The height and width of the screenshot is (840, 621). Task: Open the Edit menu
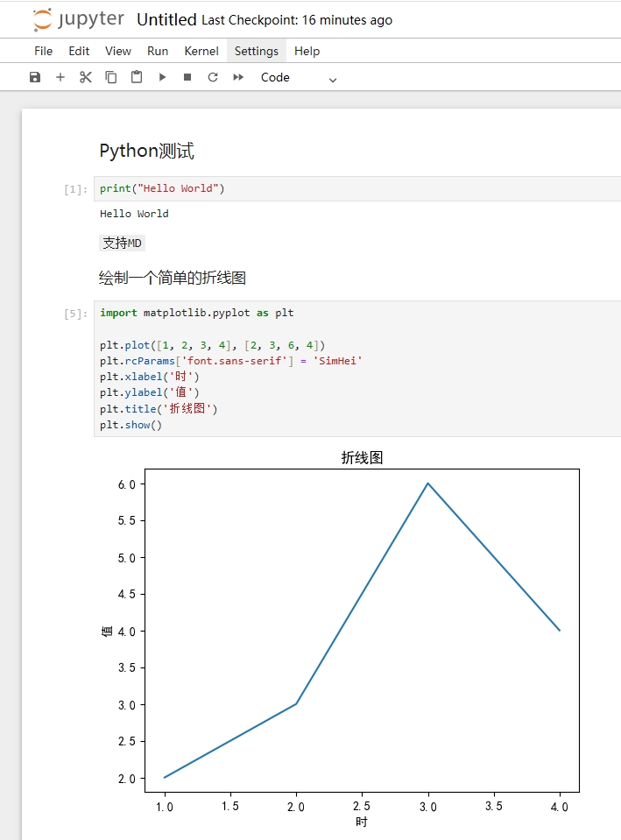tap(79, 51)
